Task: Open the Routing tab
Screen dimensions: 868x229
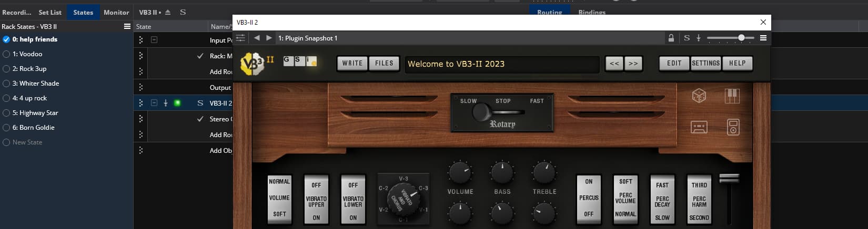Action: pyautogui.click(x=549, y=12)
